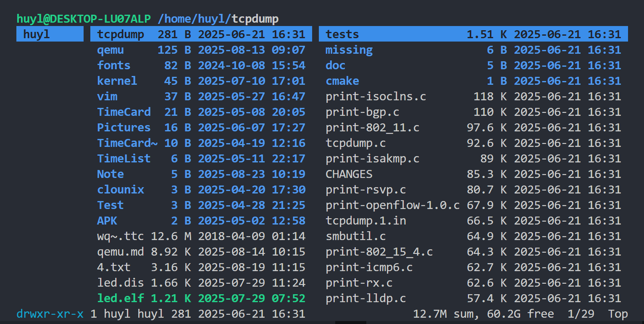
Task: Select tcpdump.c source file
Action: click(x=473, y=143)
